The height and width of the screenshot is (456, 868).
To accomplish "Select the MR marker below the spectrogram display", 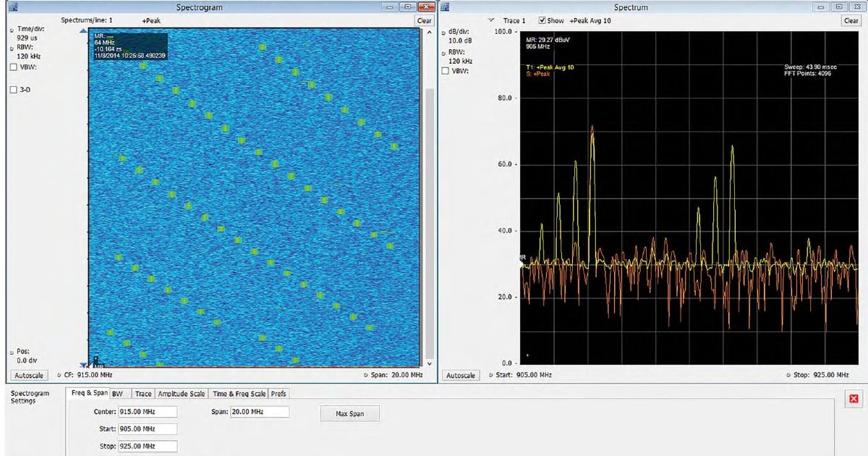I will tap(97, 366).
